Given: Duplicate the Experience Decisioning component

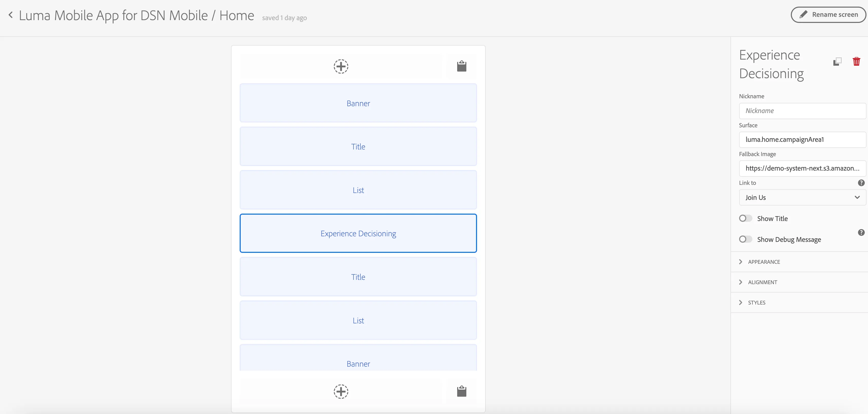Looking at the screenshot, I should tap(837, 62).
